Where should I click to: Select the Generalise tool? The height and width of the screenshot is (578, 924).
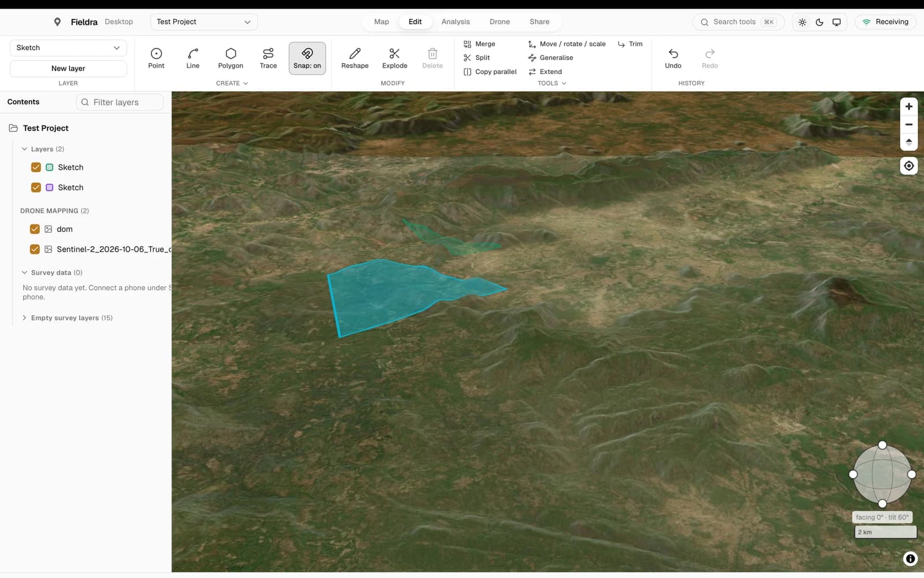tap(550, 58)
